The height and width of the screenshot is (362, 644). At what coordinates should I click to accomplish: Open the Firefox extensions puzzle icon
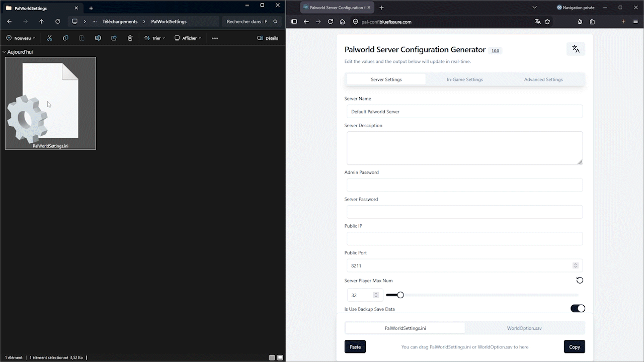pos(592,22)
